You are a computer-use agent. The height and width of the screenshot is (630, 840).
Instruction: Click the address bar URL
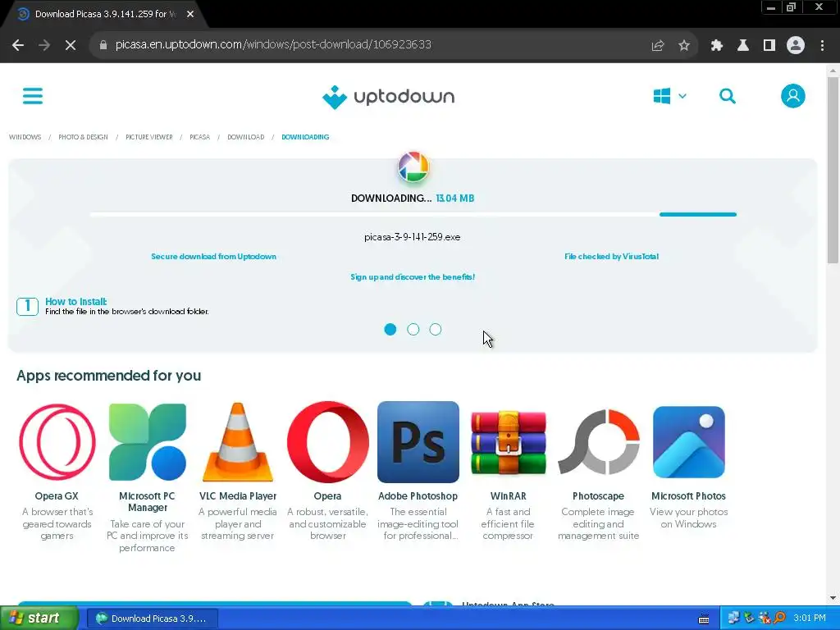(x=273, y=44)
